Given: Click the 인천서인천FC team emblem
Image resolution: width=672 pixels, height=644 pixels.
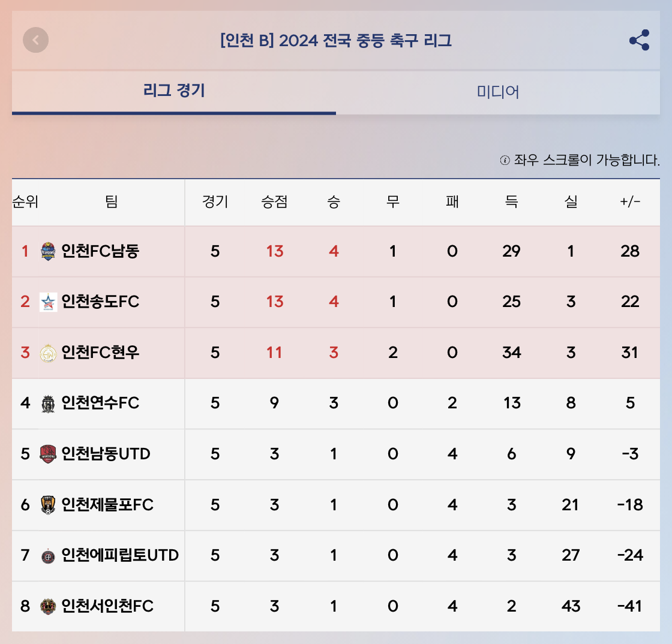Looking at the screenshot, I should pos(48,606).
